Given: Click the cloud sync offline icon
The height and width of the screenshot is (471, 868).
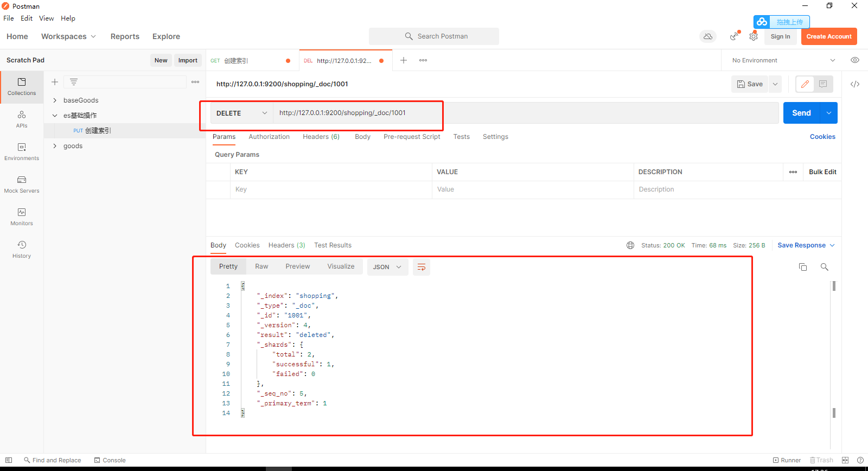Looking at the screenshot, I should click(x=708, y=36).
